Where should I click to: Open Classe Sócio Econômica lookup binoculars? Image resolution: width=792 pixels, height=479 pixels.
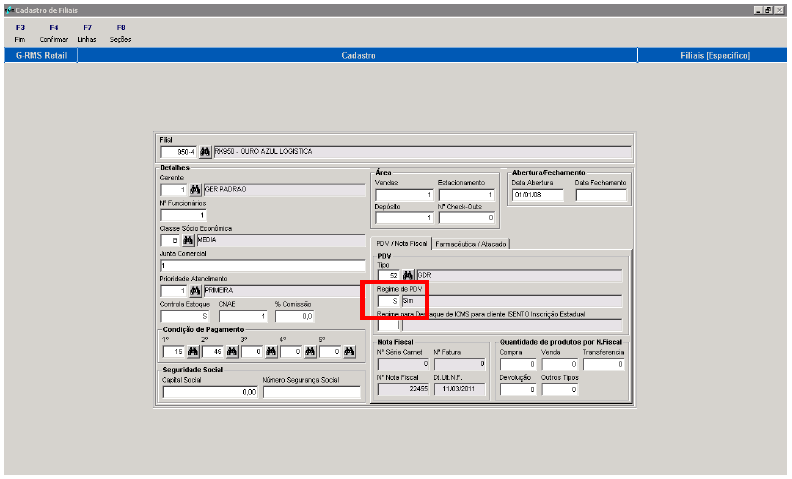[188, 241]
